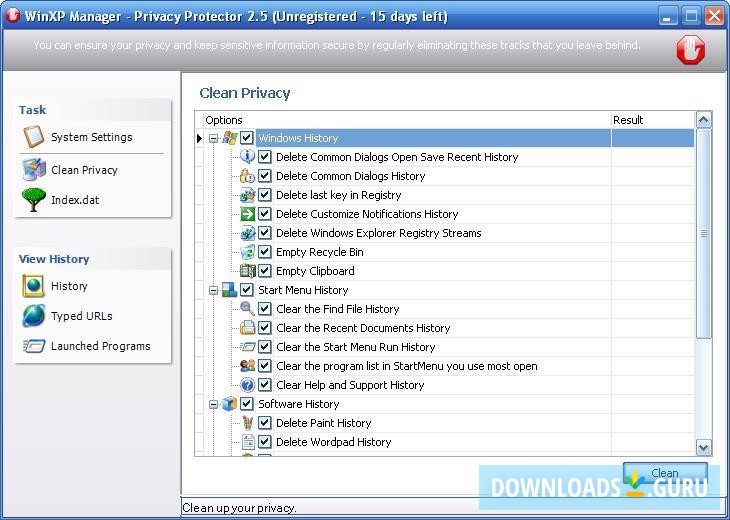Screen dimensions: 730x520
Task: Disable Clear the Start Menu Run History
Action: 264,347
